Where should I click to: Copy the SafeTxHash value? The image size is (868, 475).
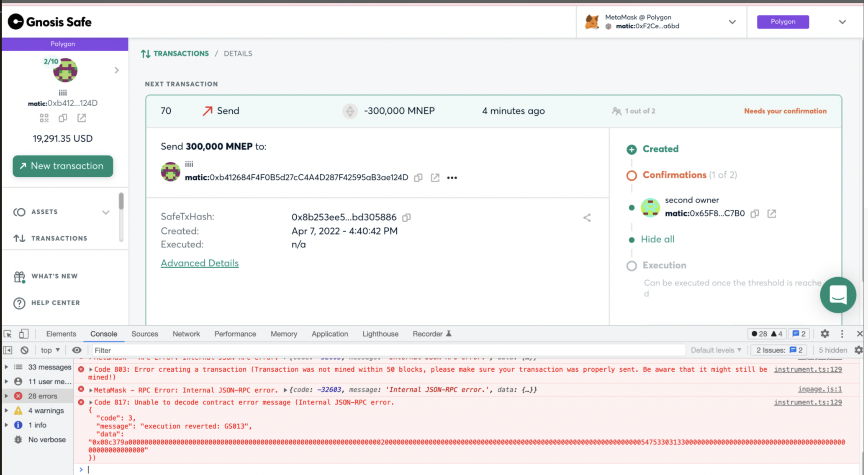tap(406, 217)
